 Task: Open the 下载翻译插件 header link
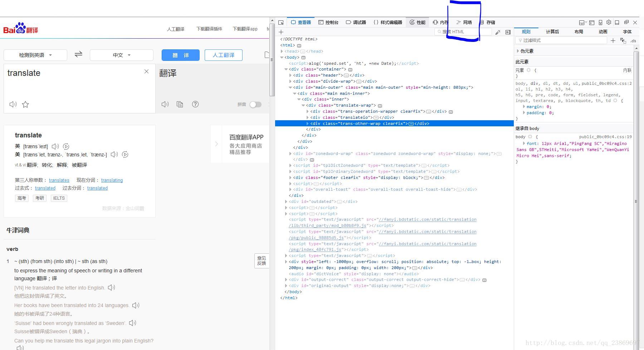point(209,29)
